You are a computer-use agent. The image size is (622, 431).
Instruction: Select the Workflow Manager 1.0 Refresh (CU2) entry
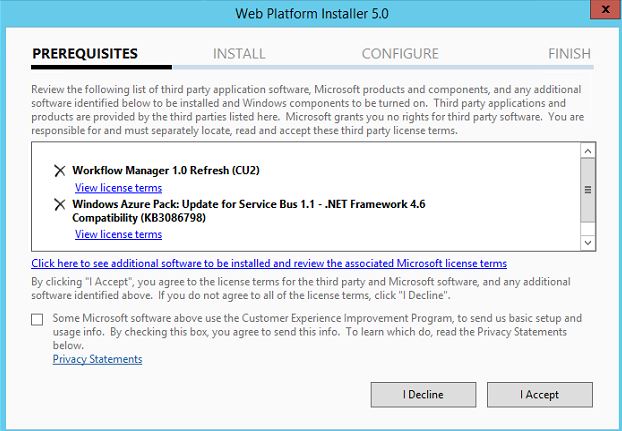point(166,170)
